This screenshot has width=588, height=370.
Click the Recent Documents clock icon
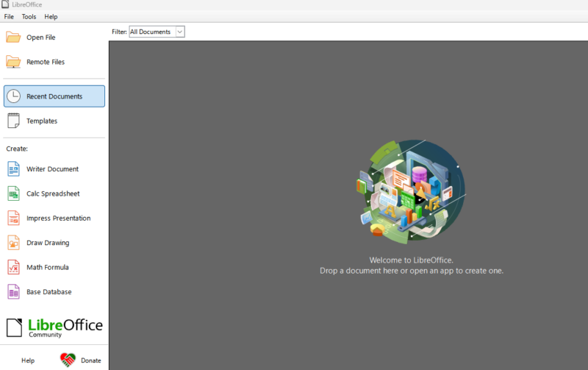[x=13, y=96]
